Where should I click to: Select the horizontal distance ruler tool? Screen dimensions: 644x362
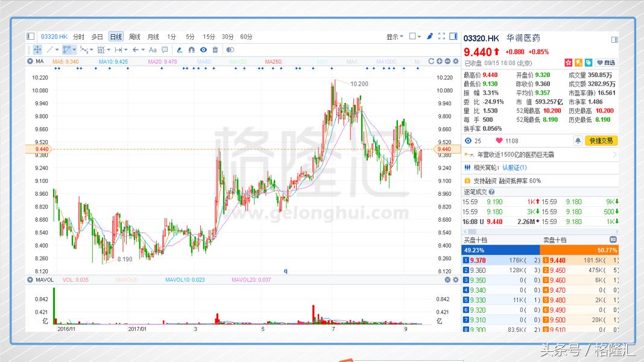(118, 49)
